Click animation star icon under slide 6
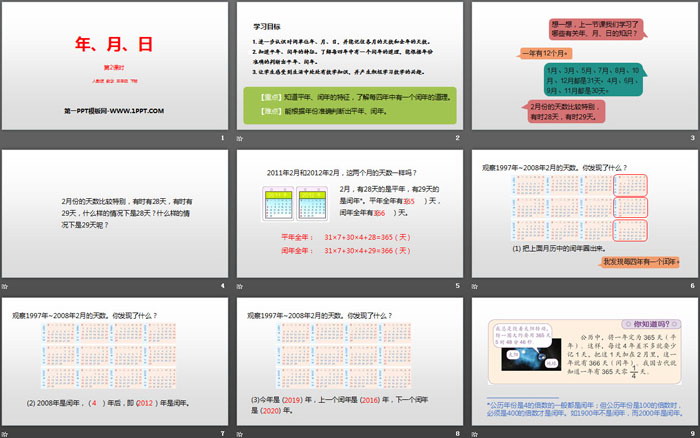Viewport: 700px width, 438px height. pos(475,286)
